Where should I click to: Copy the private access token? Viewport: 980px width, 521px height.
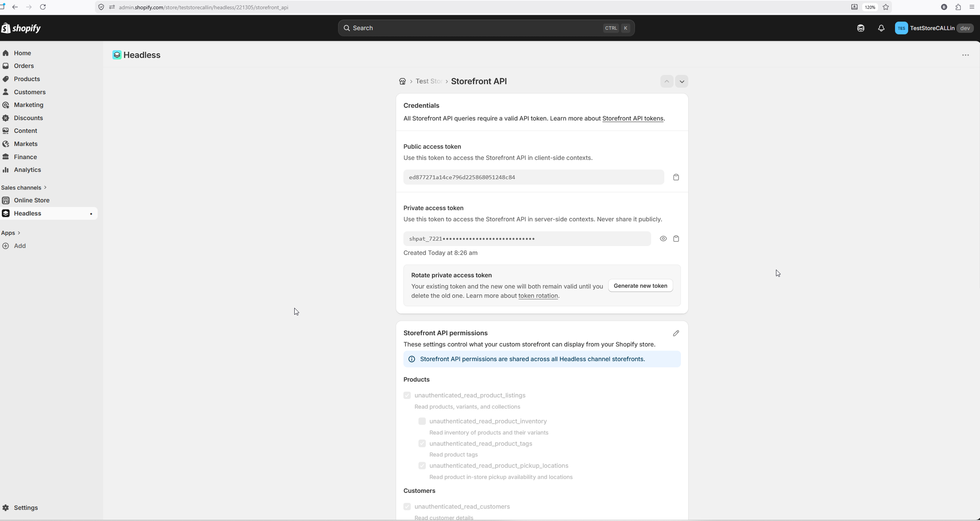[676, 239]
